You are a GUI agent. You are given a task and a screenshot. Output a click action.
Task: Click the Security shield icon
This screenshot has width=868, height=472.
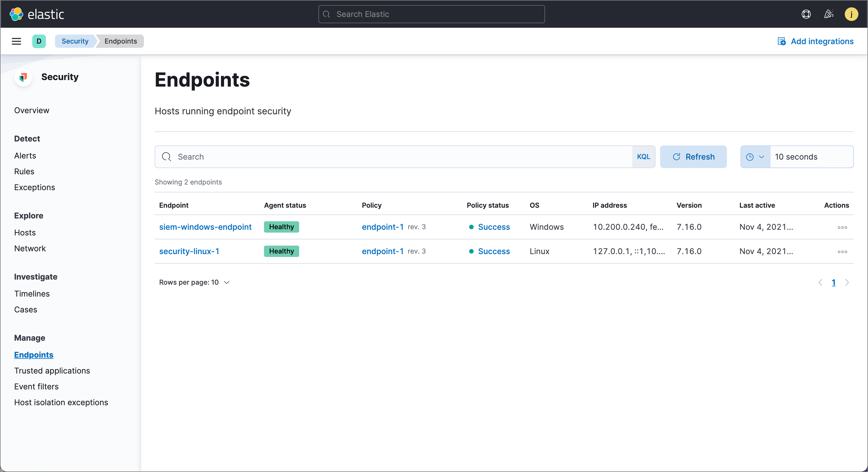(x=23, y=77)
